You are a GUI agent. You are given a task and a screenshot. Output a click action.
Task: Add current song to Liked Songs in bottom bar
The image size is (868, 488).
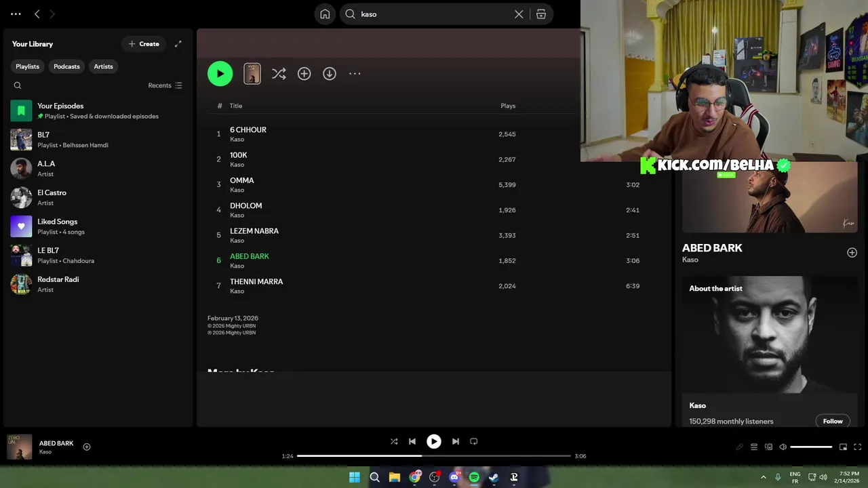pyautogui.click(x=87, y=447)
